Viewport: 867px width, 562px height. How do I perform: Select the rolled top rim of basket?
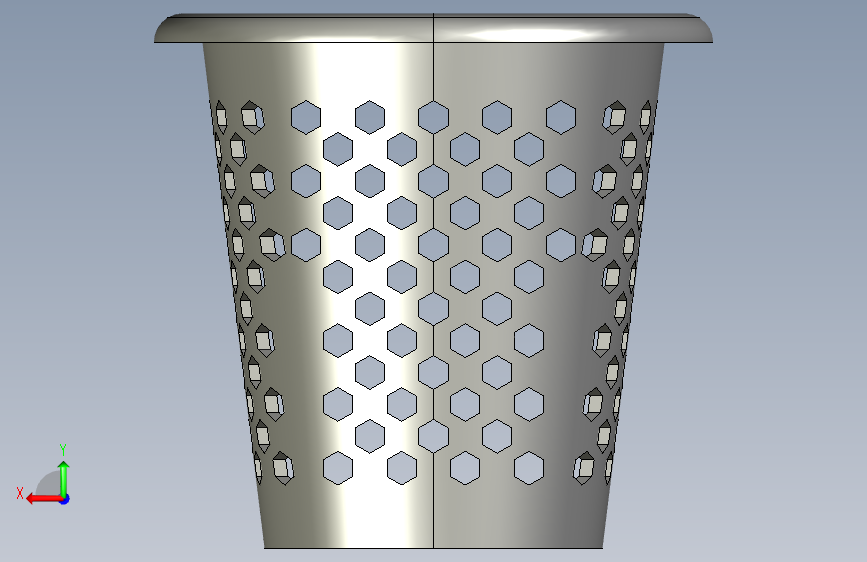pos(434,28)
